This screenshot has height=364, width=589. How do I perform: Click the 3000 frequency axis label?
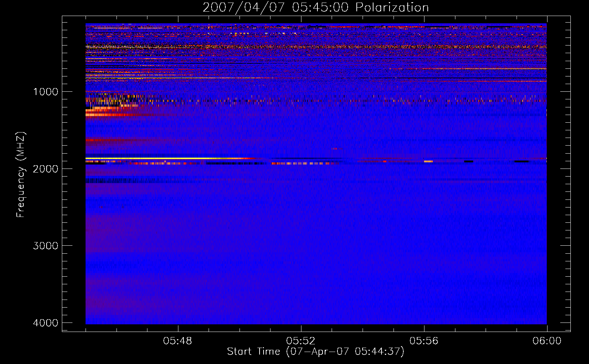click(46, 246)
